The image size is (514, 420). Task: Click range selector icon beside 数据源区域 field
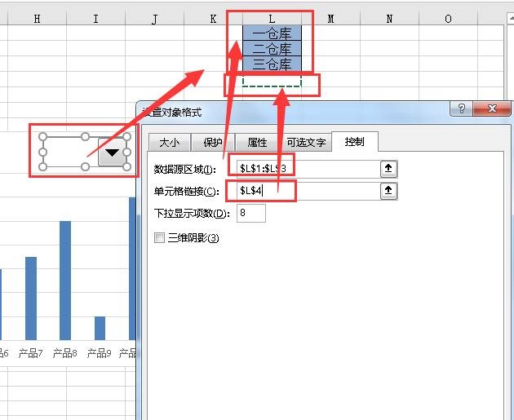pyautogui.click(x=388, y=169)
